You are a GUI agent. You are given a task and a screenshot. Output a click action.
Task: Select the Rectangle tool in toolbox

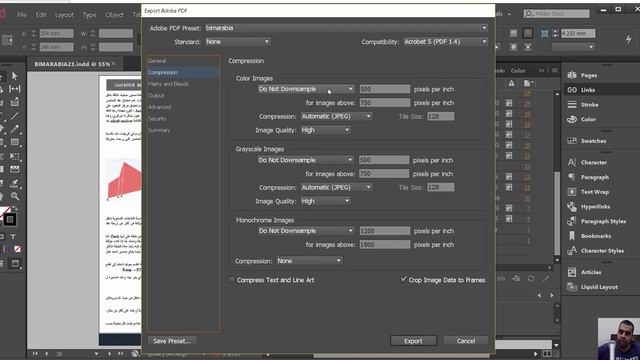(x=15, y=142)
